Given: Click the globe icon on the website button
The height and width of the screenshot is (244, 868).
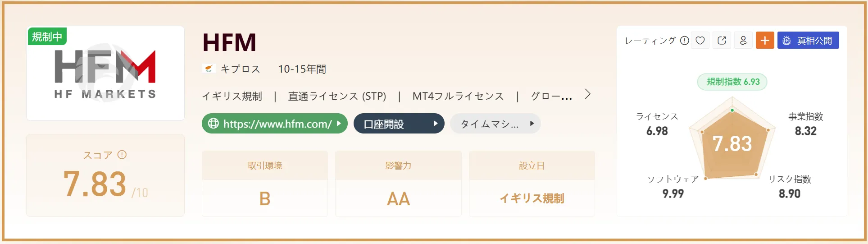Looking at the screenshot, I should coord(213,124).
